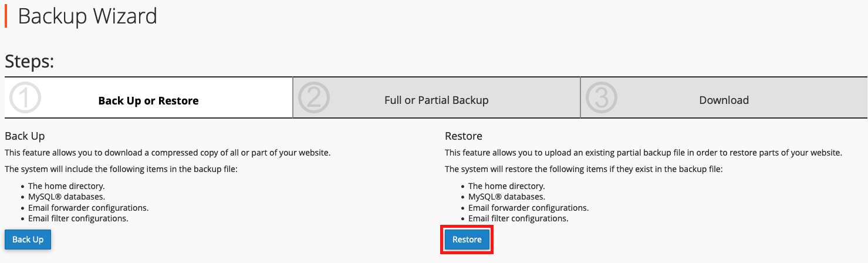Click Email filter configurations under Restore

click(x=518, y=218)
